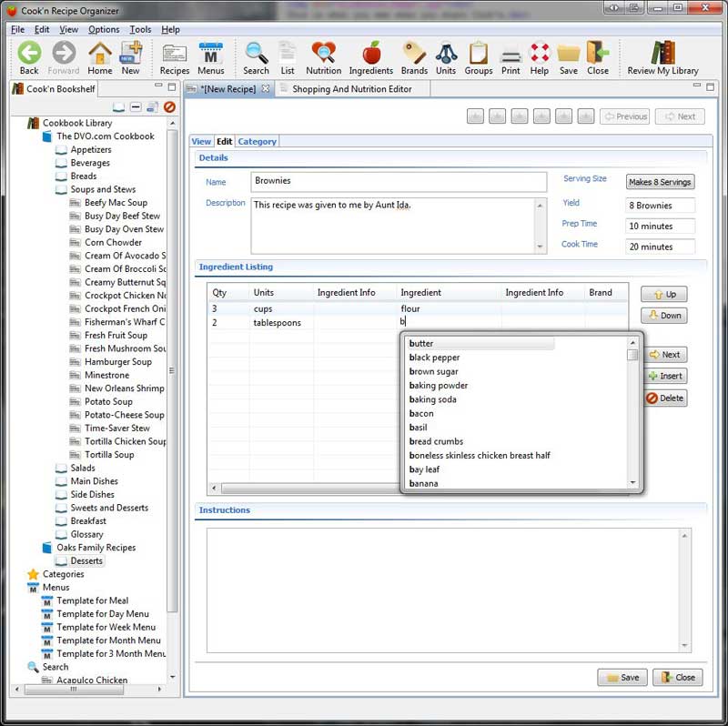Go Back using the green arrow icon
728x726 pixels.
(29, 58)
